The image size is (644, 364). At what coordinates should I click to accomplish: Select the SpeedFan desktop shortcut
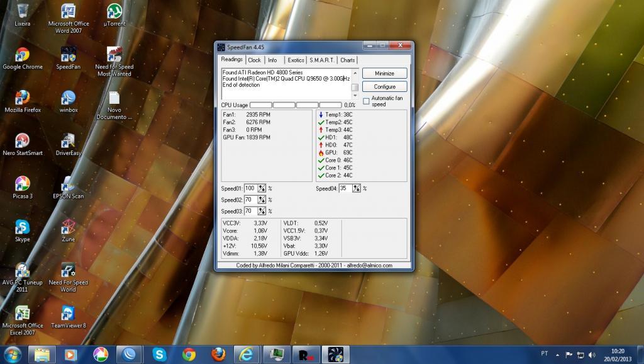pyautogui.click(x=68, y=58)
